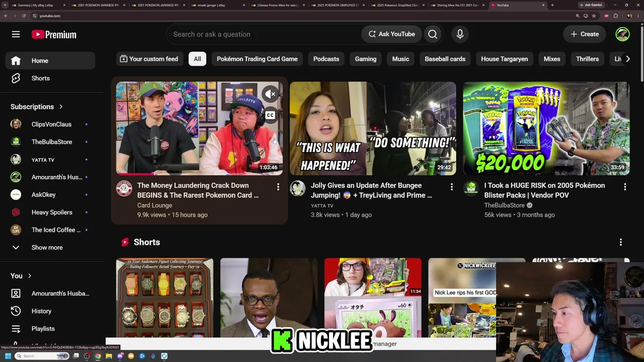Click the browser address bar

click(302, 16)
